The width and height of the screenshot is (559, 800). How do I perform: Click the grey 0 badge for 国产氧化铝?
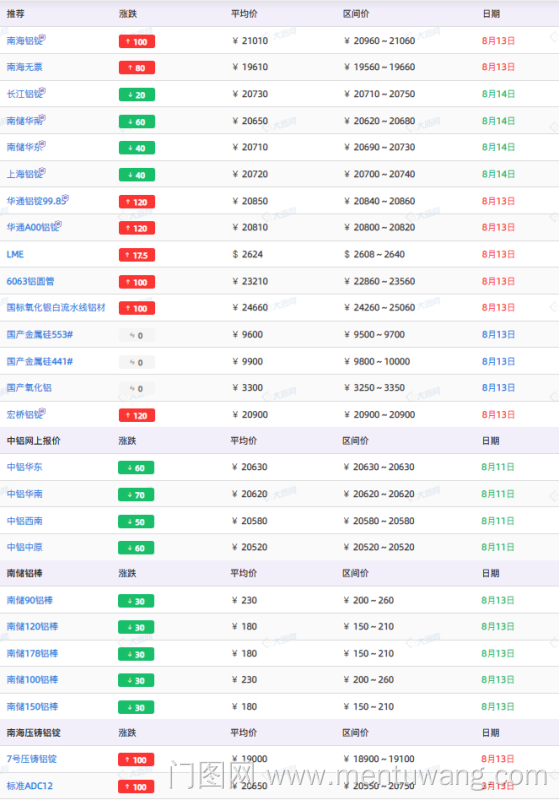click(137, 389)
